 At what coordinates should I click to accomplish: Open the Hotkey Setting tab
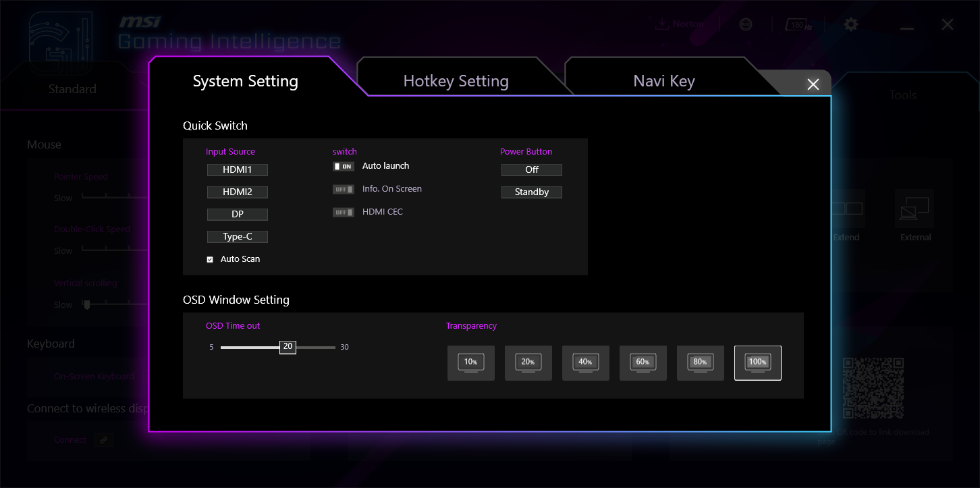tap(456, 81)
